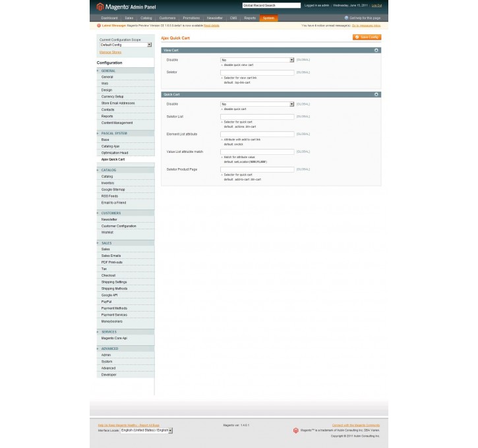
Task: Click the Selector List input field
Action: (x=257, y=117)
